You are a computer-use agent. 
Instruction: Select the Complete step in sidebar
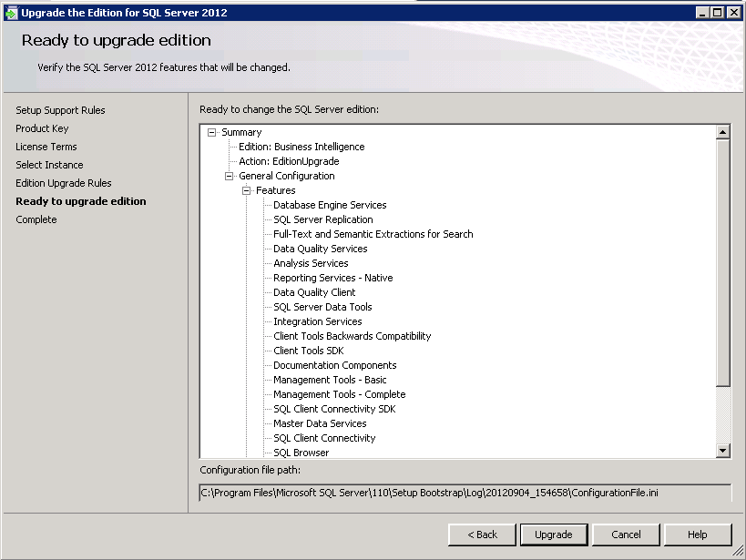(36, 219)
